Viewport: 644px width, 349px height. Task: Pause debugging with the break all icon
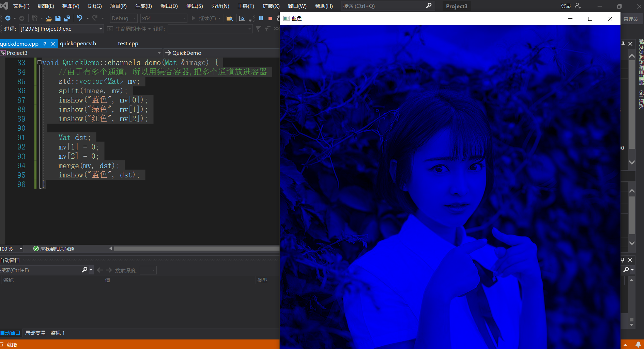coord(261,18)
